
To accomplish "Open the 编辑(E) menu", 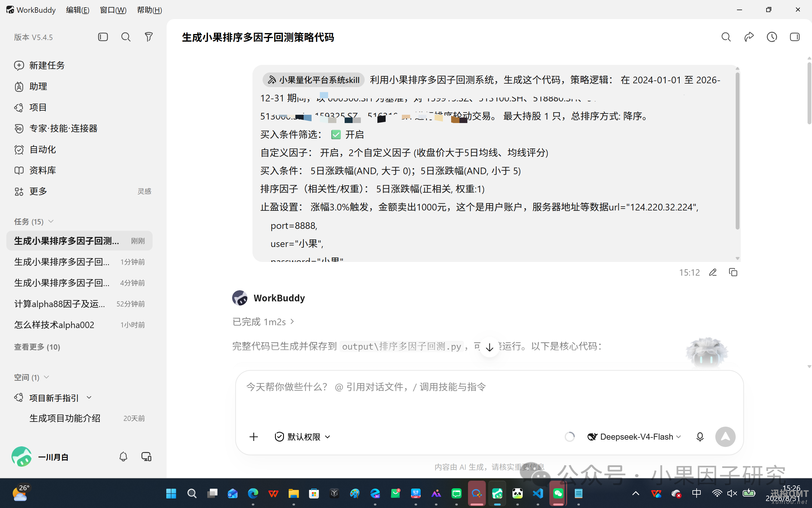I will point(78,10).
